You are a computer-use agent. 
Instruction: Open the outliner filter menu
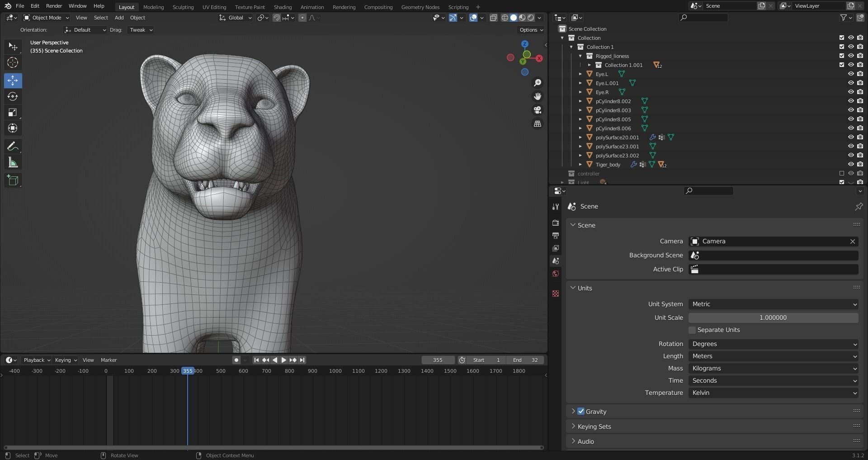point(846,18)
